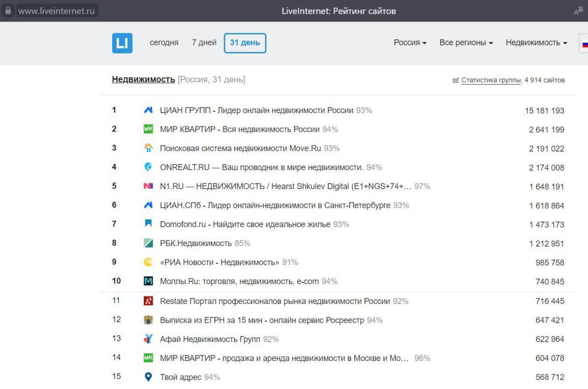
Task: Click the ONREALT.RU site icon
Action: 148,167
